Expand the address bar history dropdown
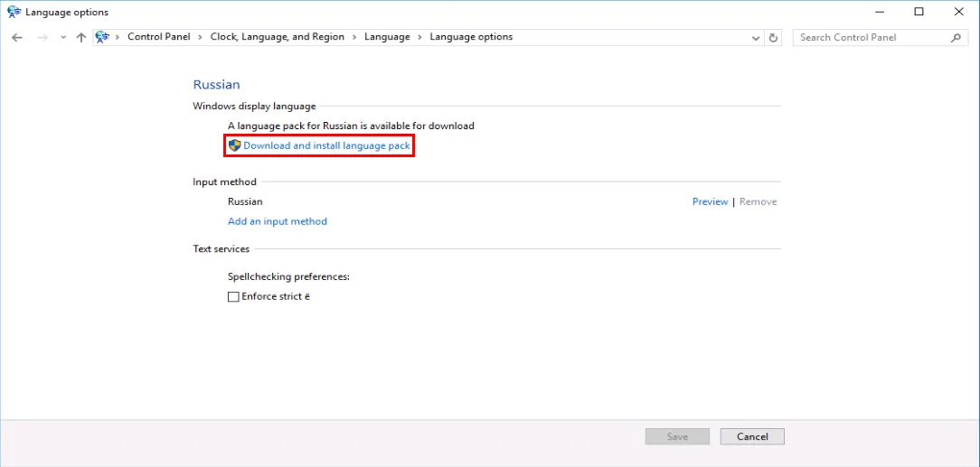 [x=756, y=38]
